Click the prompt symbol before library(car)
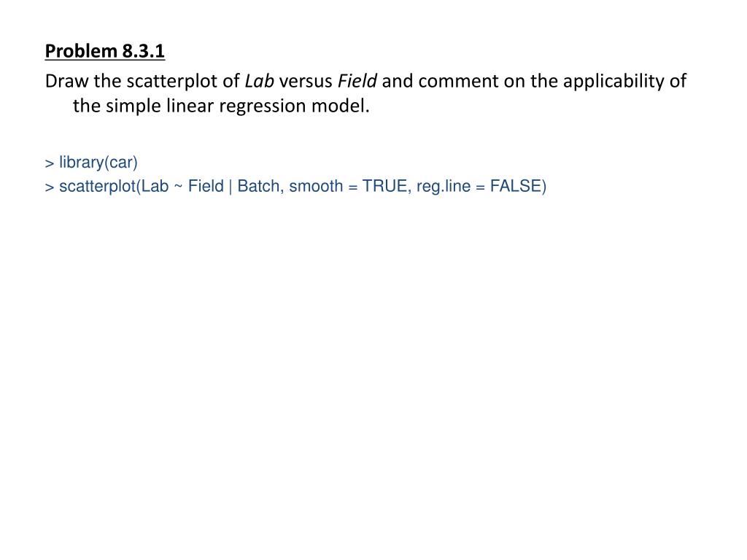The width and height of the screenshot is (747, 560). [x=50, y=163]
